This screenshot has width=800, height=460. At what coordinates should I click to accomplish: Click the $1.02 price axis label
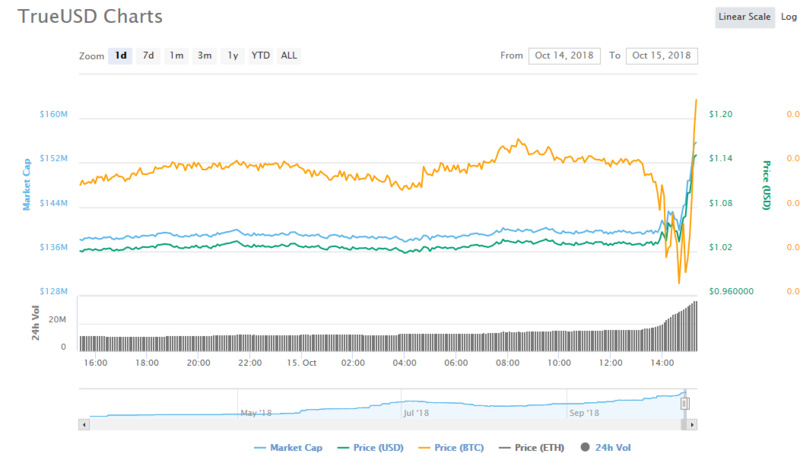click(720, 247)
